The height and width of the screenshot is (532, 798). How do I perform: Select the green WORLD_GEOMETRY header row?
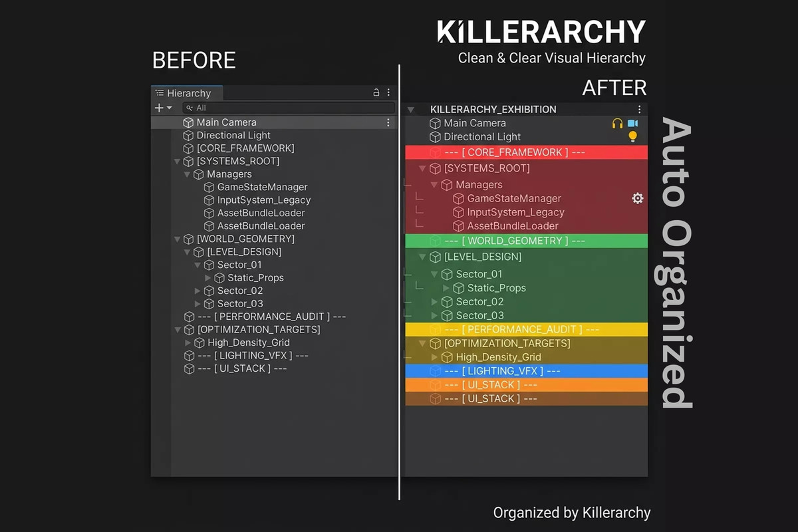(526, 241)
